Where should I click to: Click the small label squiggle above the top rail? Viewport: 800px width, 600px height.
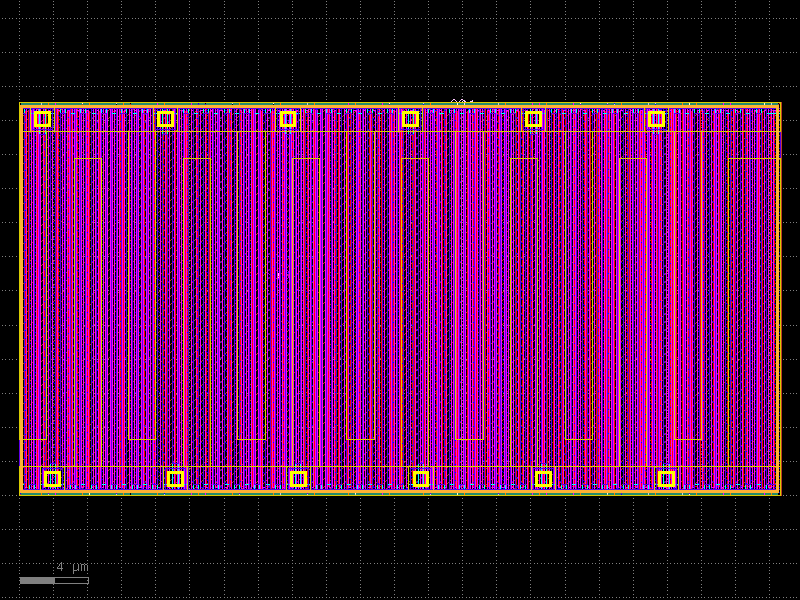tap(460, 98)
